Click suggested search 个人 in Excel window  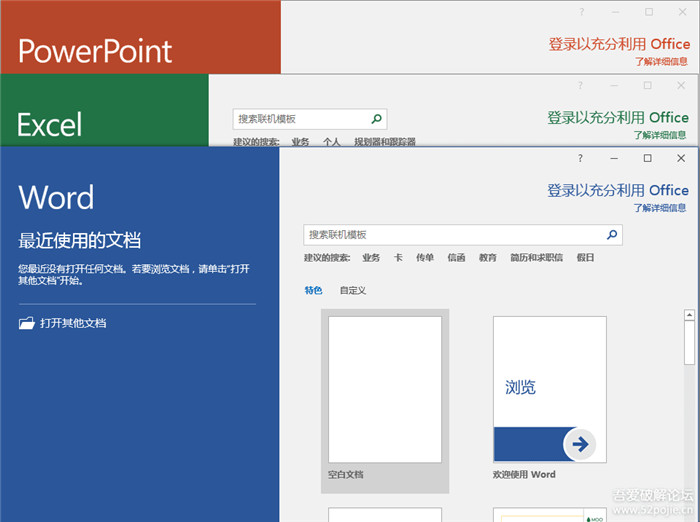tap(331, 142)
